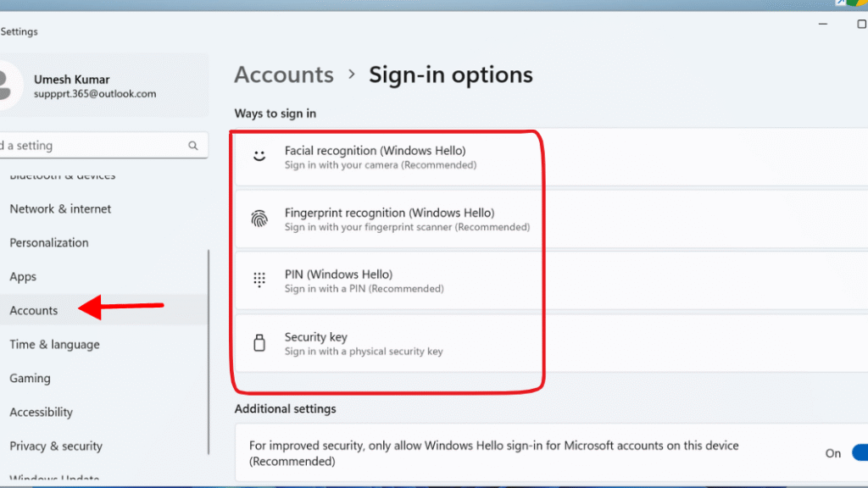Focus the Find a setting search box
The image size is (868, 488).
tap(103, 146)
